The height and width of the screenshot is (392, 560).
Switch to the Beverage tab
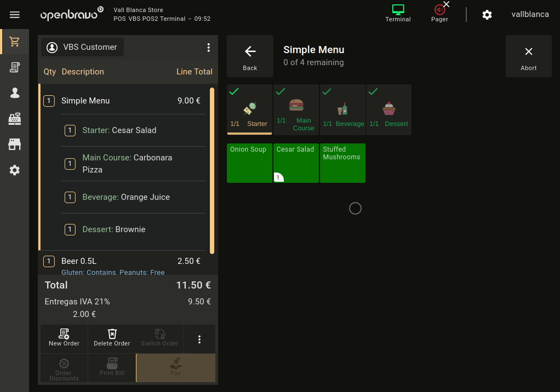coord(342,110)
